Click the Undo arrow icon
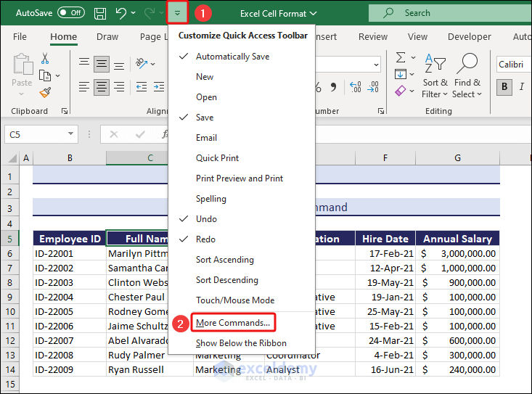The image size is (532, 394). click(120, 13)
